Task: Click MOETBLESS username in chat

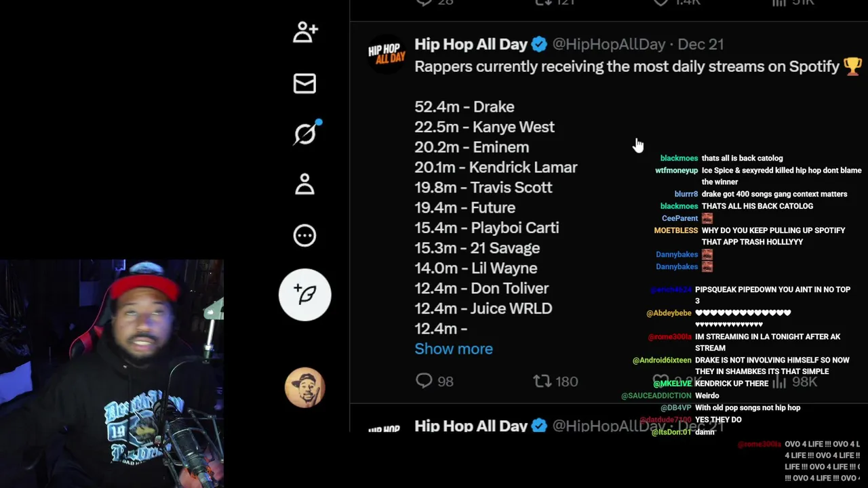Action: (676, 230)
